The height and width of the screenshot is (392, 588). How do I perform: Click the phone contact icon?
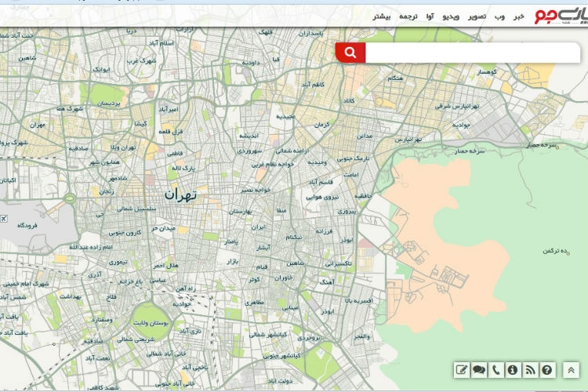(x=495, y=370)
